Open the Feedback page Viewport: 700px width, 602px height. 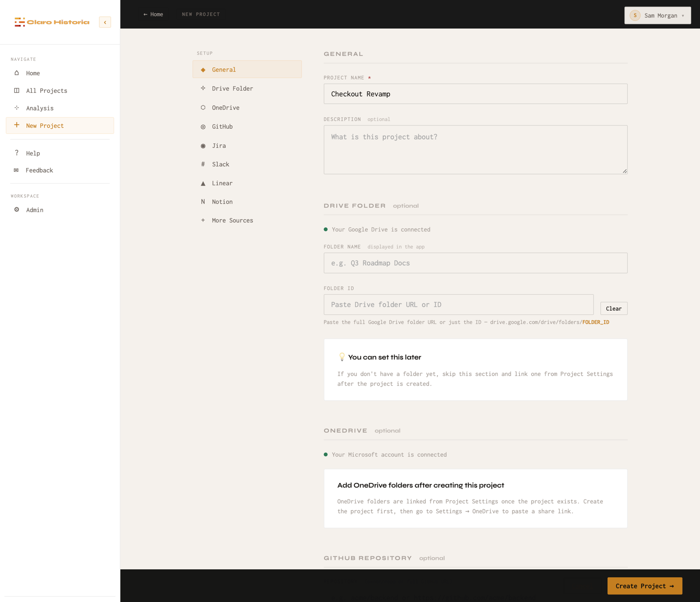point(60,170)
